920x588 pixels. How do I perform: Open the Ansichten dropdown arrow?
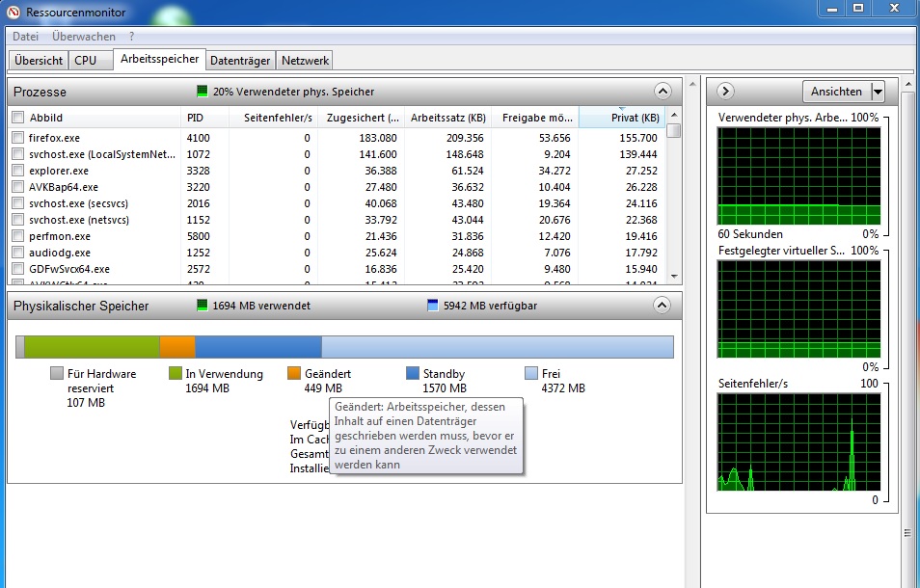(878, 92)
